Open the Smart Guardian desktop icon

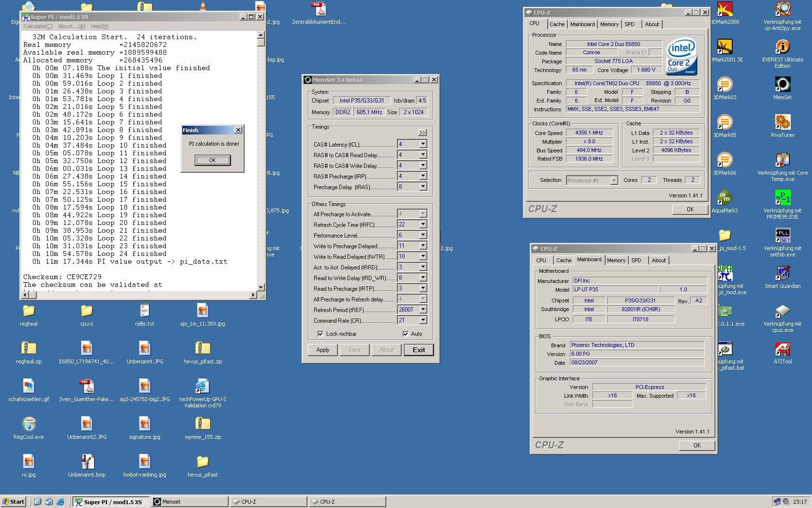[783, 273]
